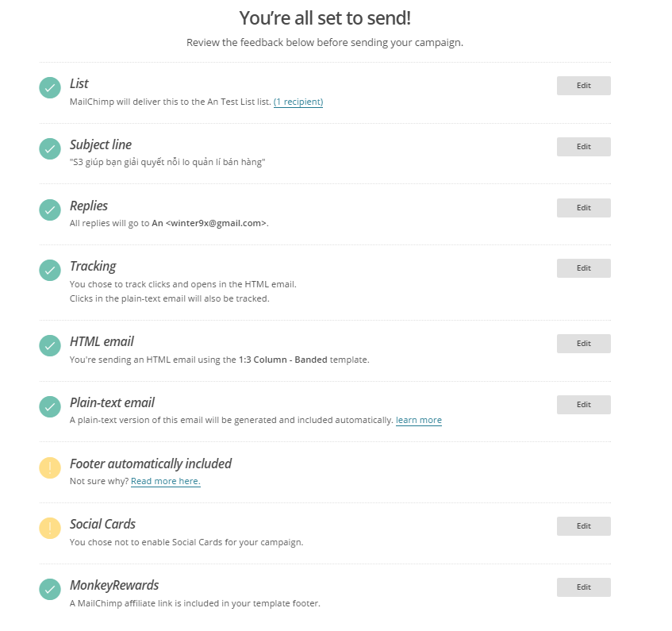Follow the Read more here link

pyautogui.click(x=166, y=482)
